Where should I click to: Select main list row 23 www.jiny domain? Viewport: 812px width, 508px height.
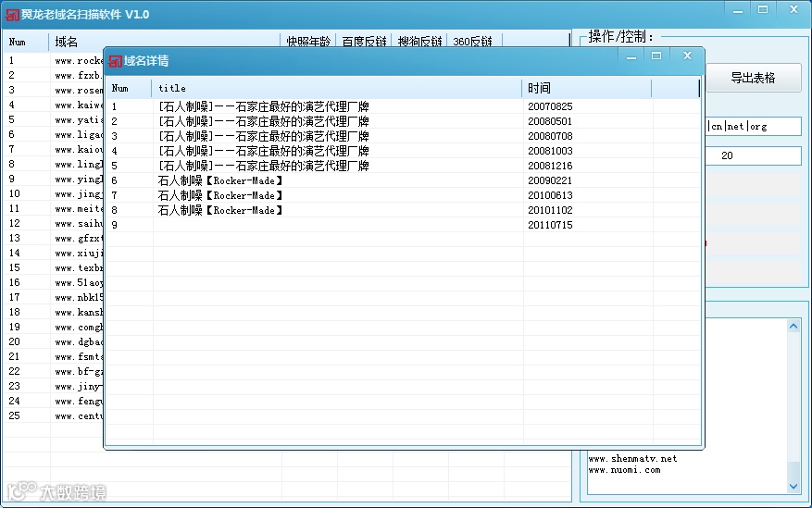(79, 387)
